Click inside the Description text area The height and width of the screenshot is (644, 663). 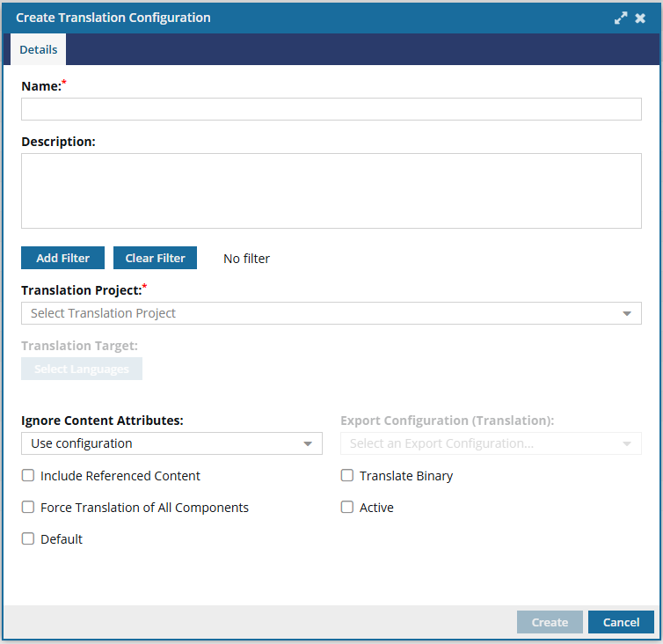point(331,191)
